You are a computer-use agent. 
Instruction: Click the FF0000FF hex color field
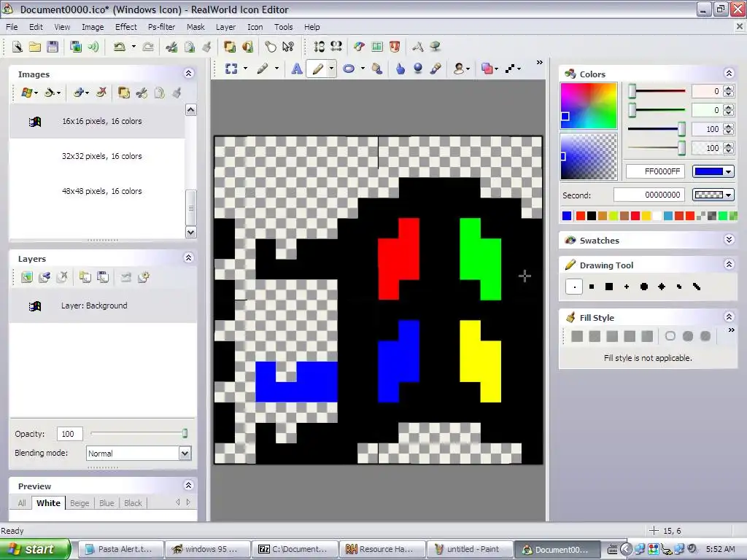point(655,171)
